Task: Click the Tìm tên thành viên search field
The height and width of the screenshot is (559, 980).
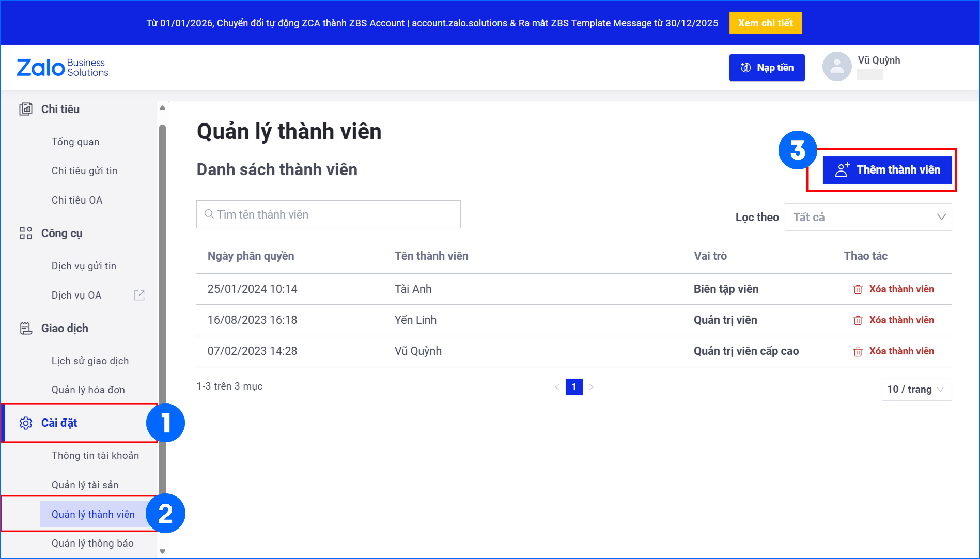Action: click(329, 214)
